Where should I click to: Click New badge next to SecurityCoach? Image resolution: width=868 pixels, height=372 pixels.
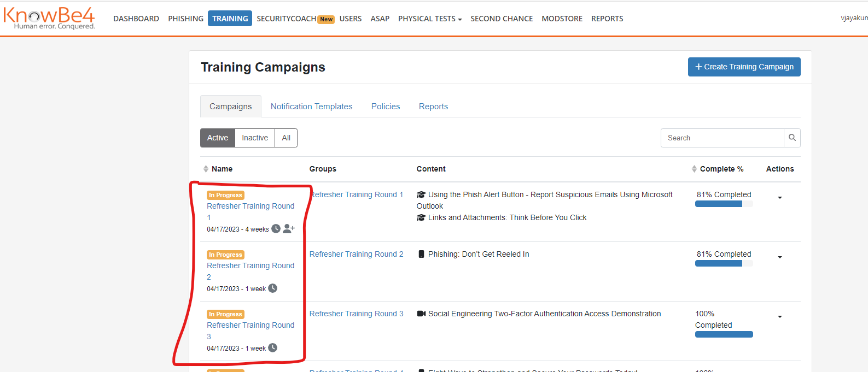pyautogui.click(x=327, y=19)
